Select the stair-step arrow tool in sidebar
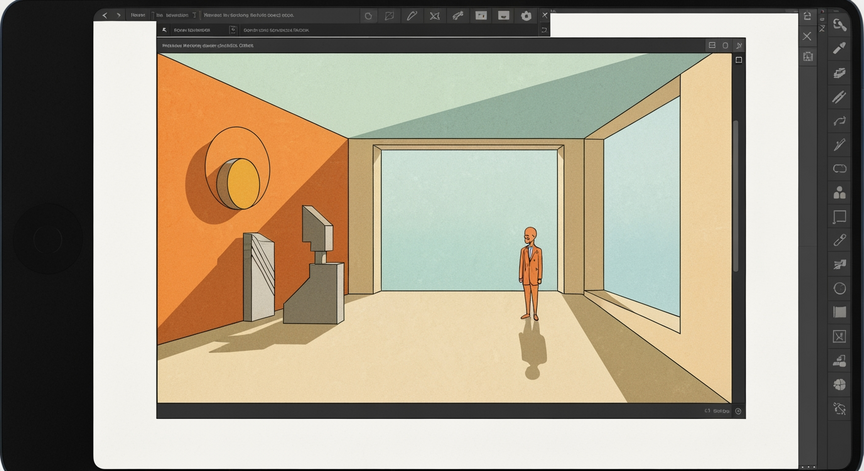 pyautogui.click(x=839, y=264)
